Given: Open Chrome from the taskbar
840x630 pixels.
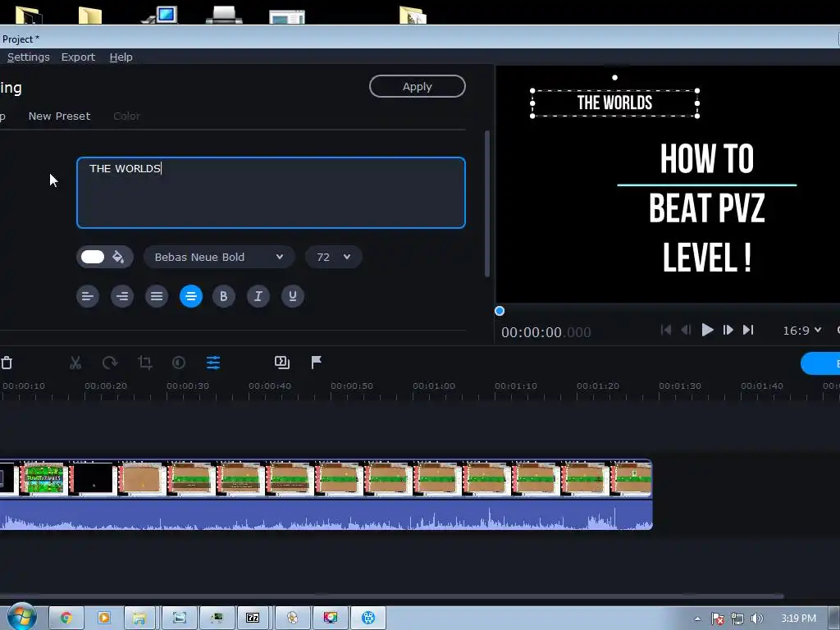Looking at the screenshot, I should (x=66, y=618).
